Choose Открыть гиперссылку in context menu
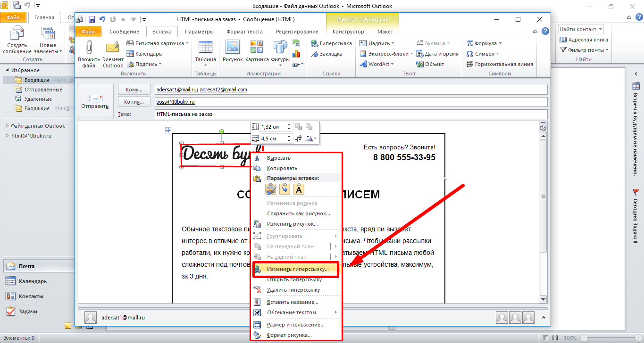The width and height of the screenshot is (644, 343). pyautogui.click(x=296, y=279)
